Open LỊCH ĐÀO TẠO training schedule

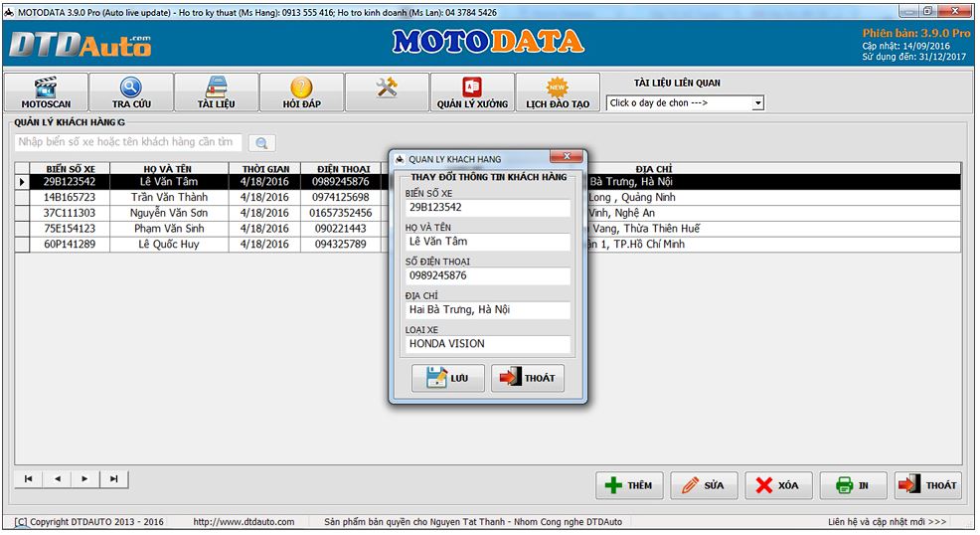[558, 92]
